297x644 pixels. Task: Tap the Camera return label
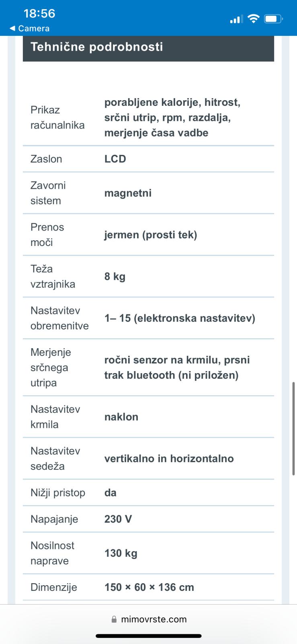[34, 29]
